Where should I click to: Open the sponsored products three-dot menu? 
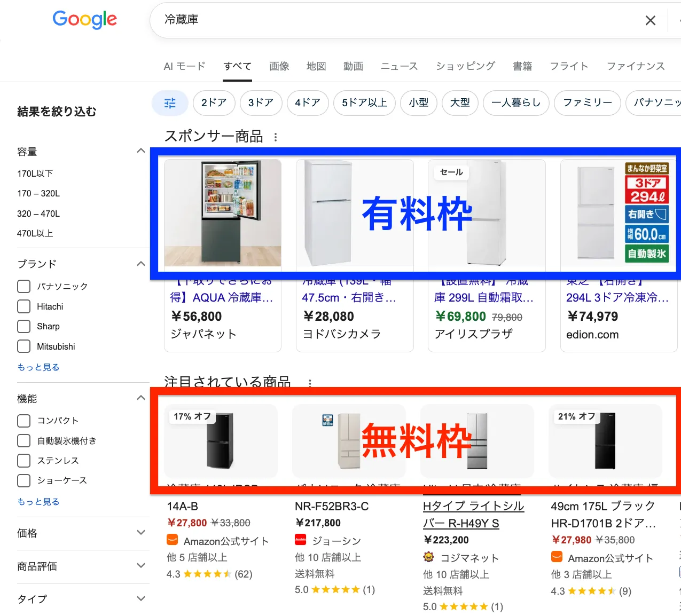click(x=276, y=137)
